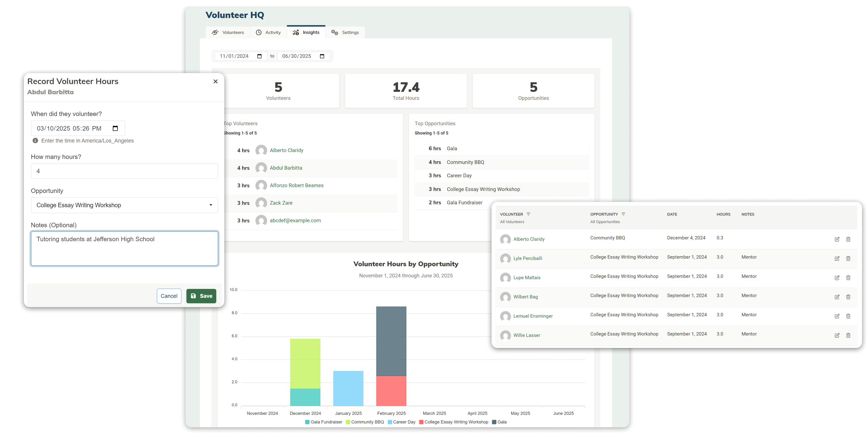This screenshot has width=868, height=438.
Task: Toggle College Essay Writing Workshop legend series
Action: coord(454,422)
